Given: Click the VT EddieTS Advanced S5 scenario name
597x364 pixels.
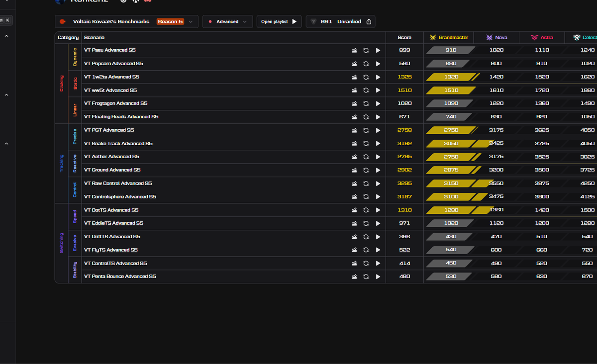Looking at the screenshot, I should click(114, 223).
